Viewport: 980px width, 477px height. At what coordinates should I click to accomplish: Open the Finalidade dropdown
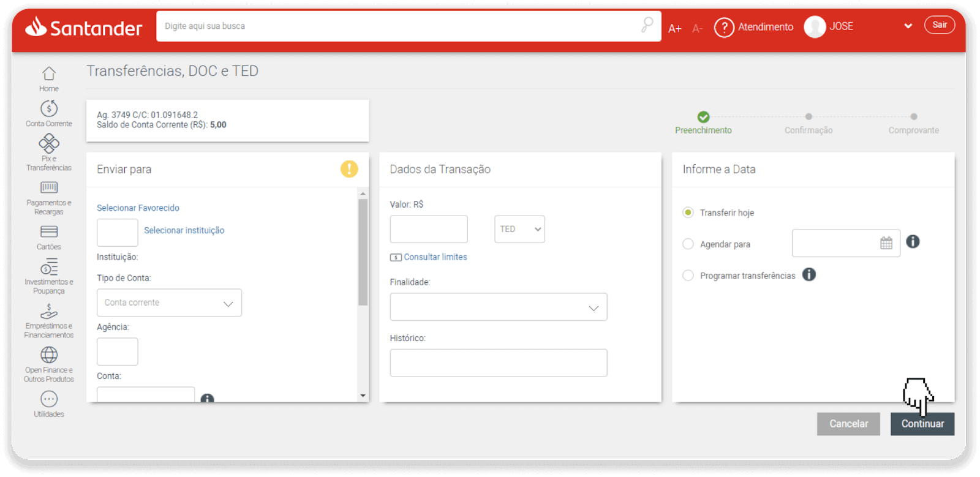(x=498, y=307)
